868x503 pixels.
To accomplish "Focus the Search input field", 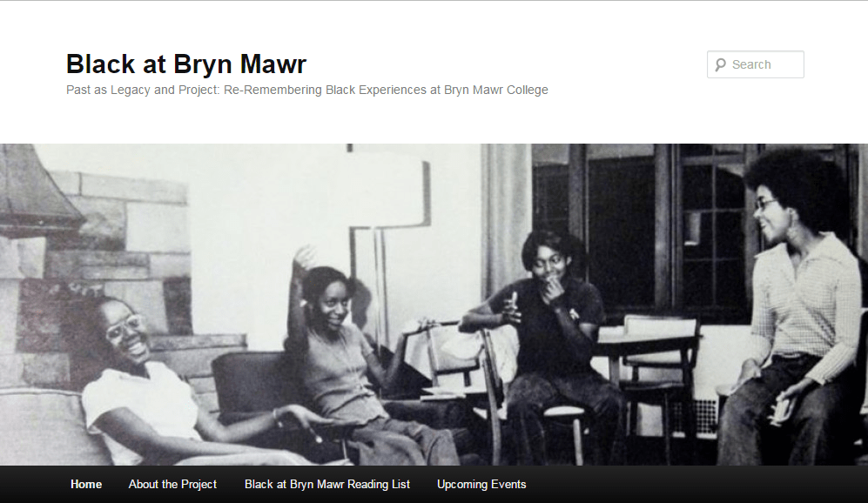I will (x=755, y=64).
